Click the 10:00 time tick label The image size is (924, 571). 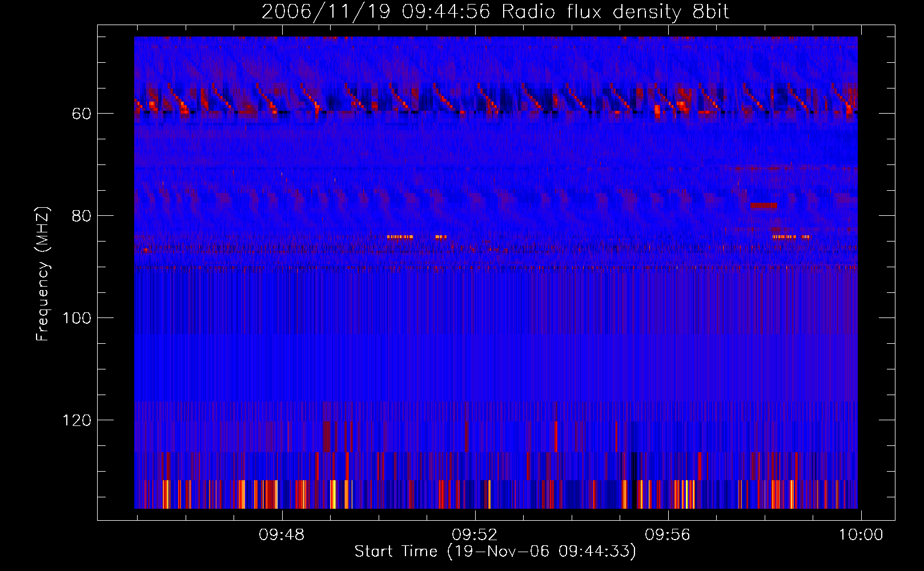pyautogui.click(x=861, y=535)
